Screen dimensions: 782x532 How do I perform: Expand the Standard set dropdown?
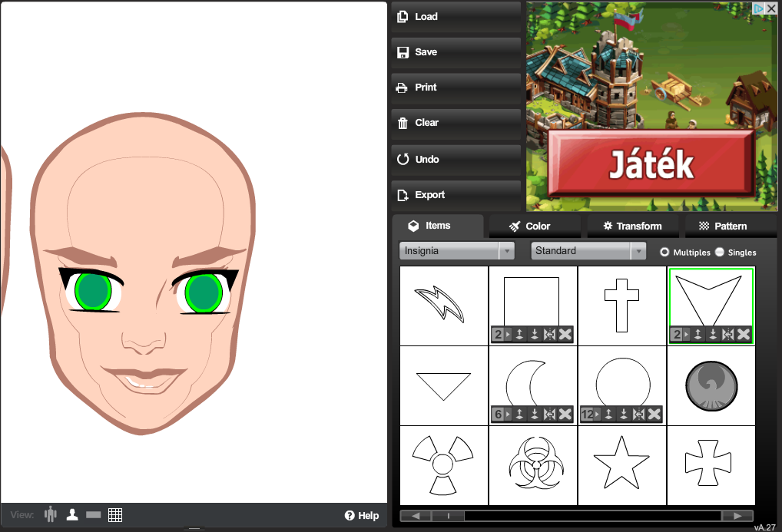click(588, 251)
